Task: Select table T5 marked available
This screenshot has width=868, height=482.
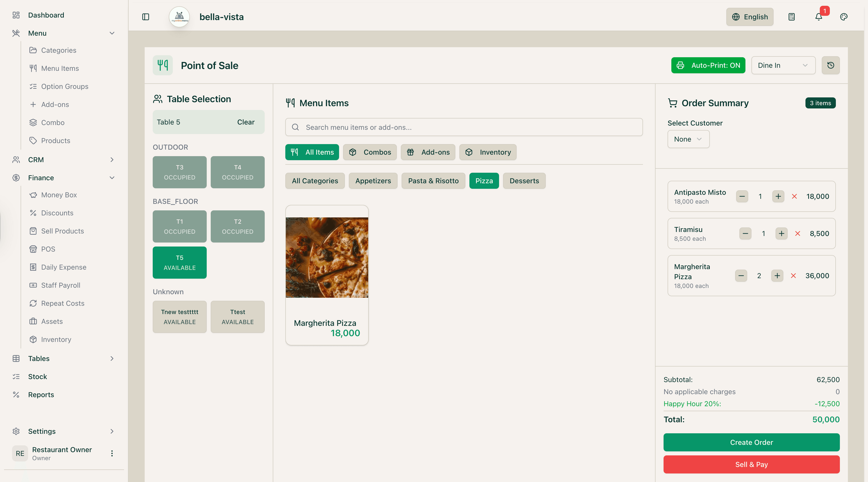Action: coord(179,263)
